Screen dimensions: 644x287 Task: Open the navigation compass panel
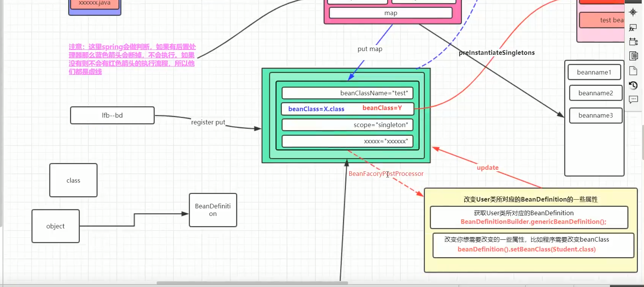[633, 12]
